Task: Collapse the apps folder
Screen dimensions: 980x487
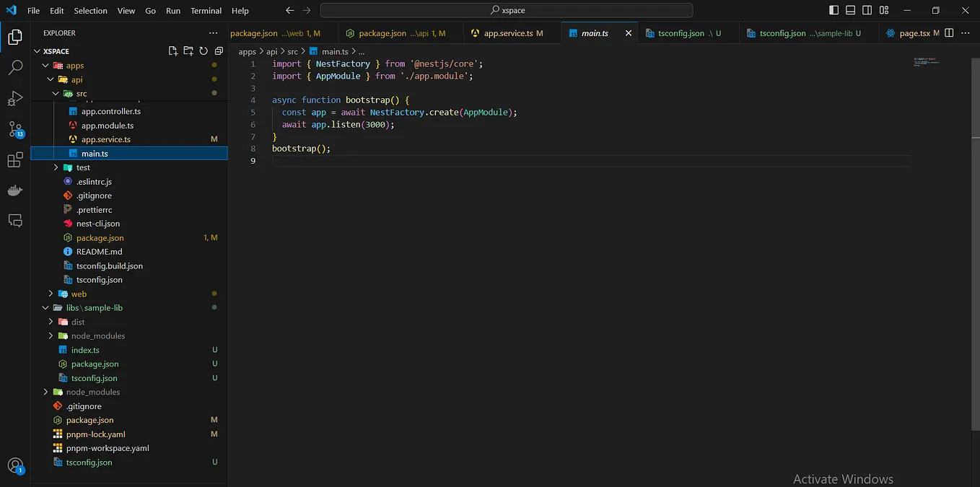Action: [x=45, y=65]
